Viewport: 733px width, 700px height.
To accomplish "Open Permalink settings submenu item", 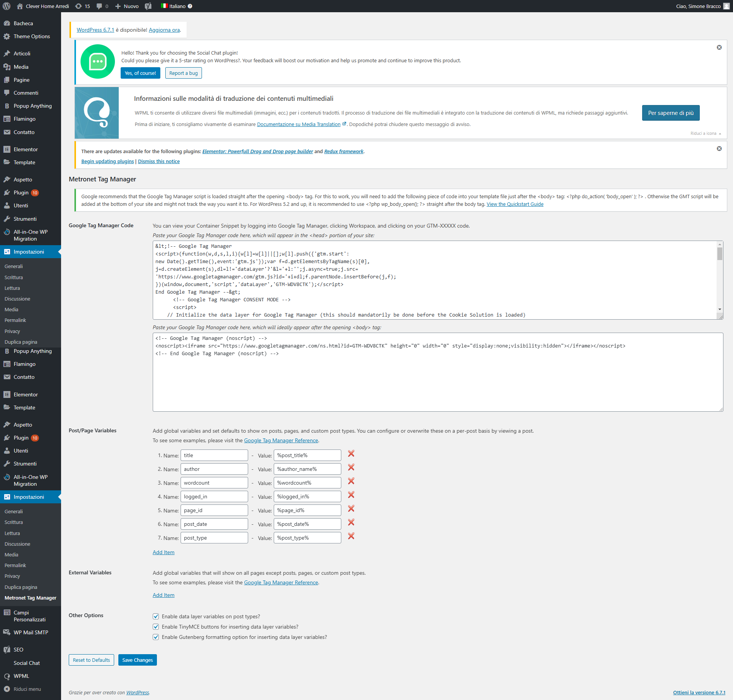I will point(15,320).
